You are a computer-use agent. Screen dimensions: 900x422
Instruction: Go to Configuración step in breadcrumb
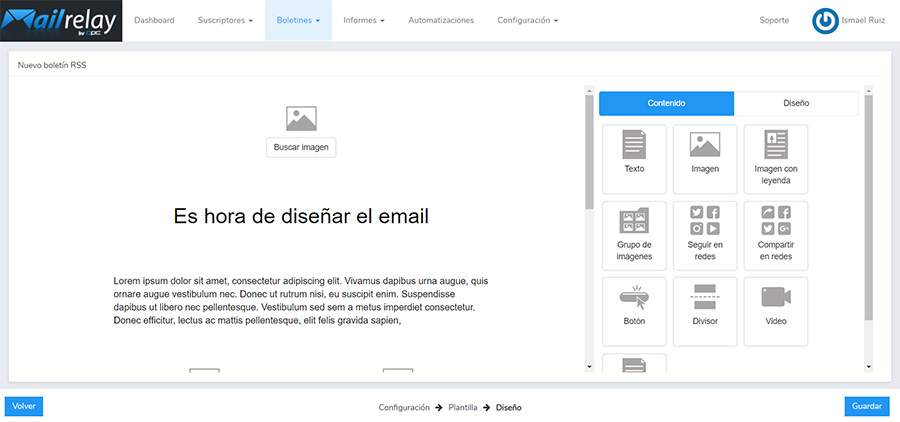coord(404,408)
